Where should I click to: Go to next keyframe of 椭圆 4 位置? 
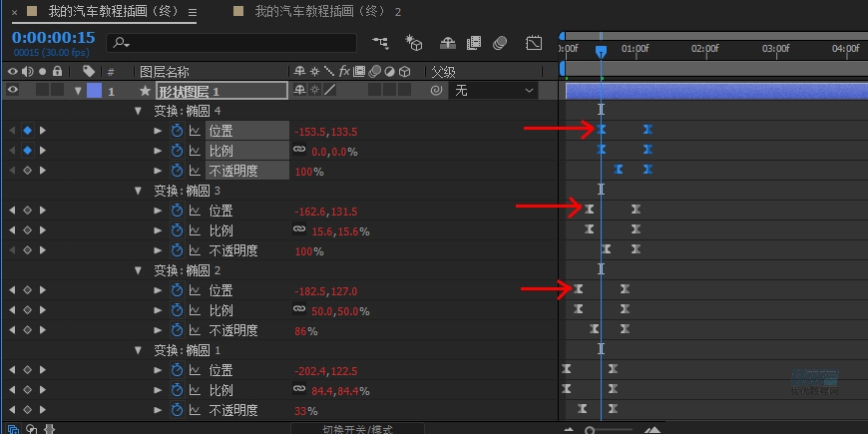(x=43, y=131)
